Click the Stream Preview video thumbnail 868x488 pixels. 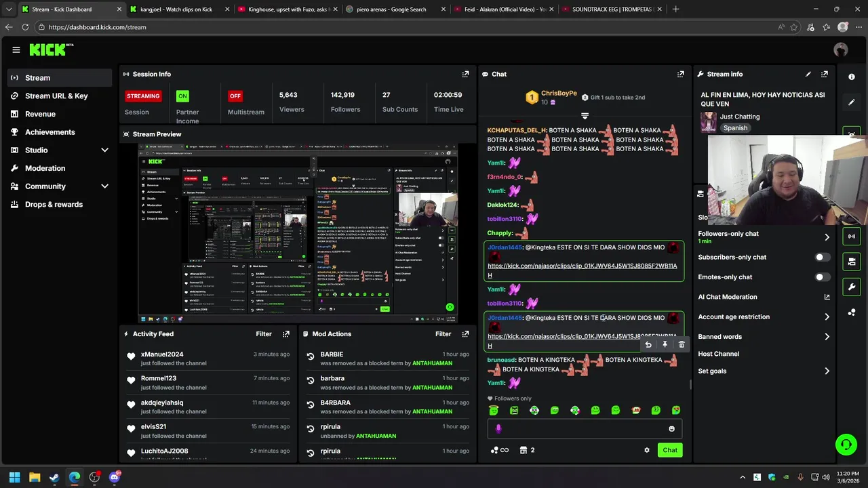point(298,233)
